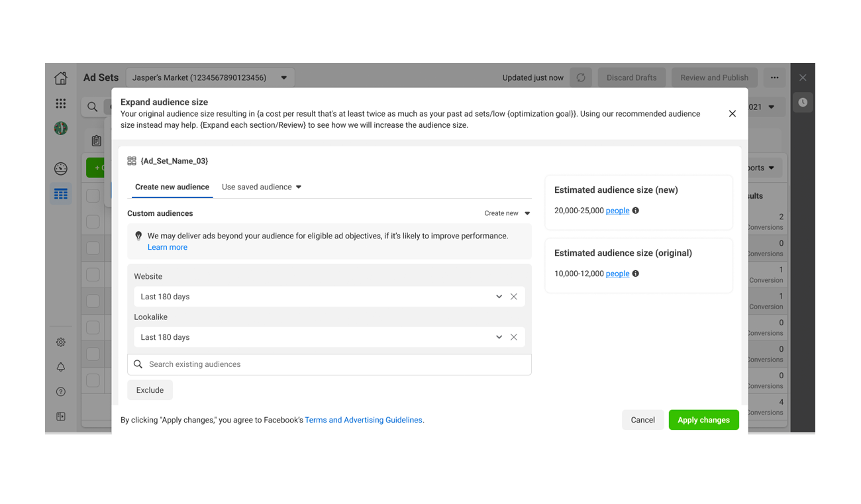The width and height of the screenshot is (861, 504).
Task: Select the Create new audience tab
Action: click(x=172, y=187)
